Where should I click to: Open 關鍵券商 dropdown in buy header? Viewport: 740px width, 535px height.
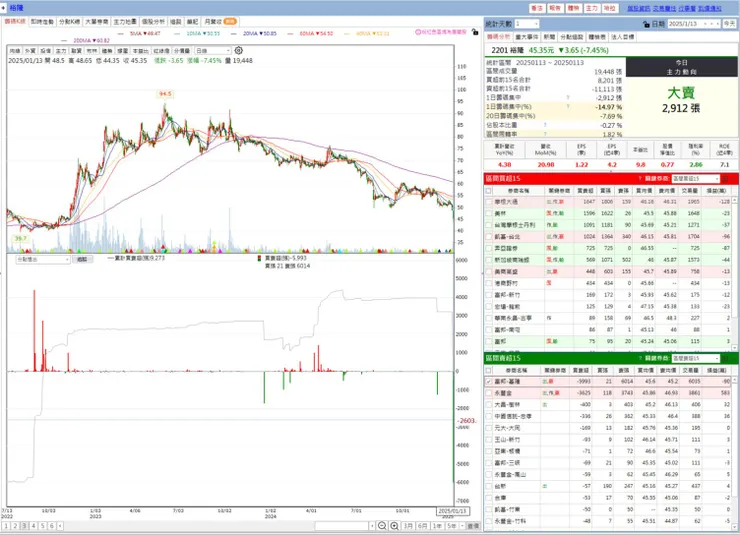tap(696, 179)
